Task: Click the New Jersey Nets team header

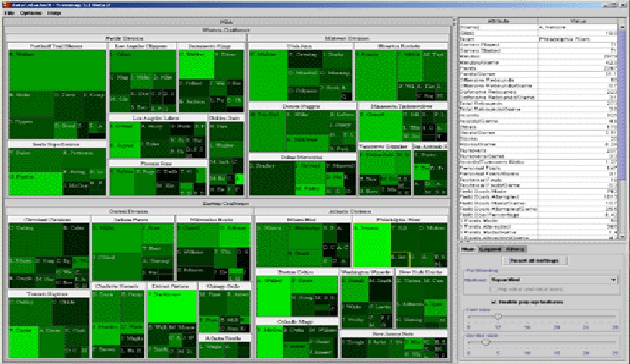Action: (393, 334)
